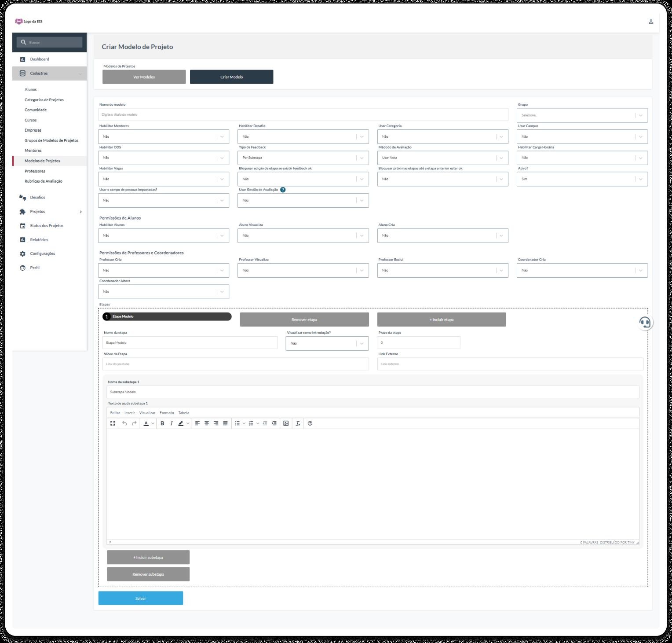Open the Tabela menu in the editor
Image resolution: width=672 pixels, height=643 pixels.
pyautogui.click(x=184, y=413)
